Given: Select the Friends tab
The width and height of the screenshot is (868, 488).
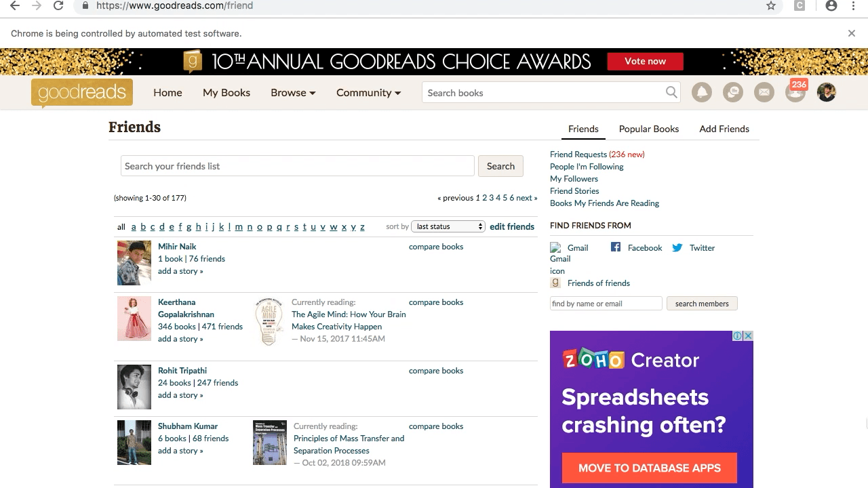Looking at the screenshot, I should [583, 129].
